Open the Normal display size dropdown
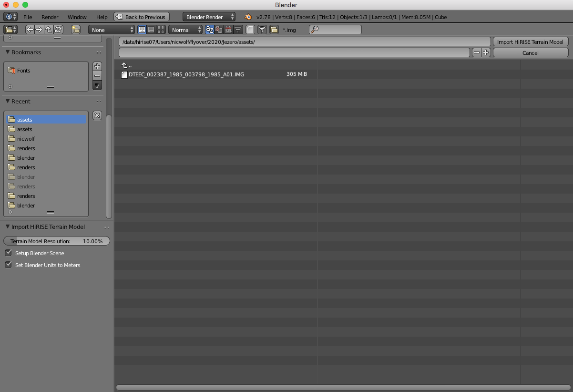The height and width of the screenshot is (392, 573). click(x=185, y=30)
